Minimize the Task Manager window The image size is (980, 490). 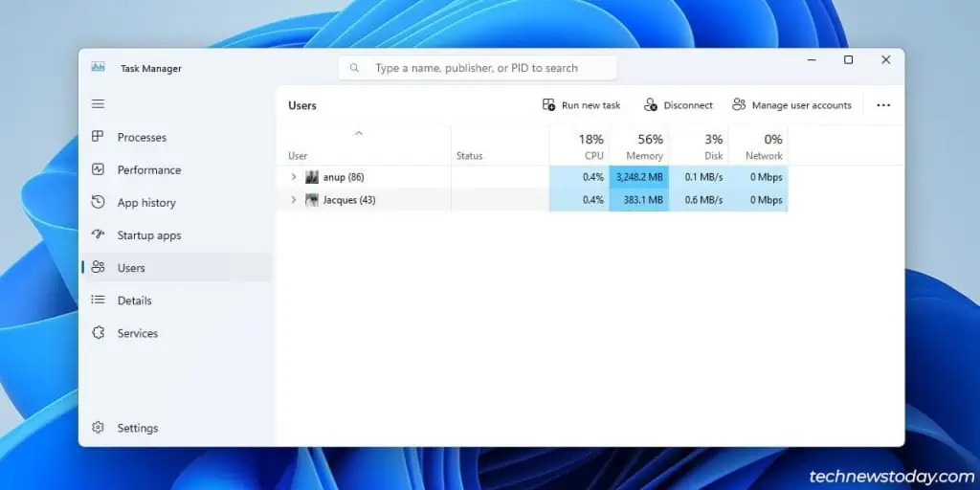pyautogui.click(x=812, y=60)
